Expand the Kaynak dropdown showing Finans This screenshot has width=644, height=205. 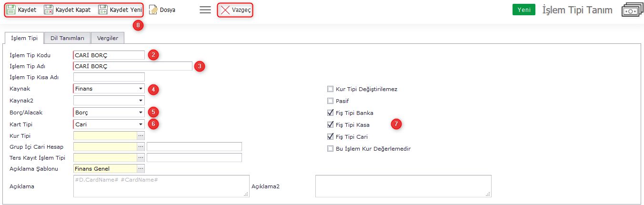point(141,89)
